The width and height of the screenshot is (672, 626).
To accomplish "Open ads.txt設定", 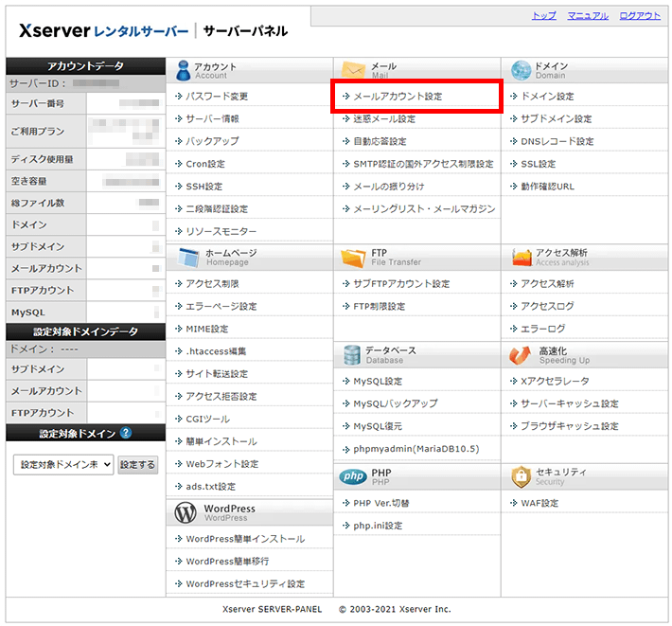I will tap(210, 487).
